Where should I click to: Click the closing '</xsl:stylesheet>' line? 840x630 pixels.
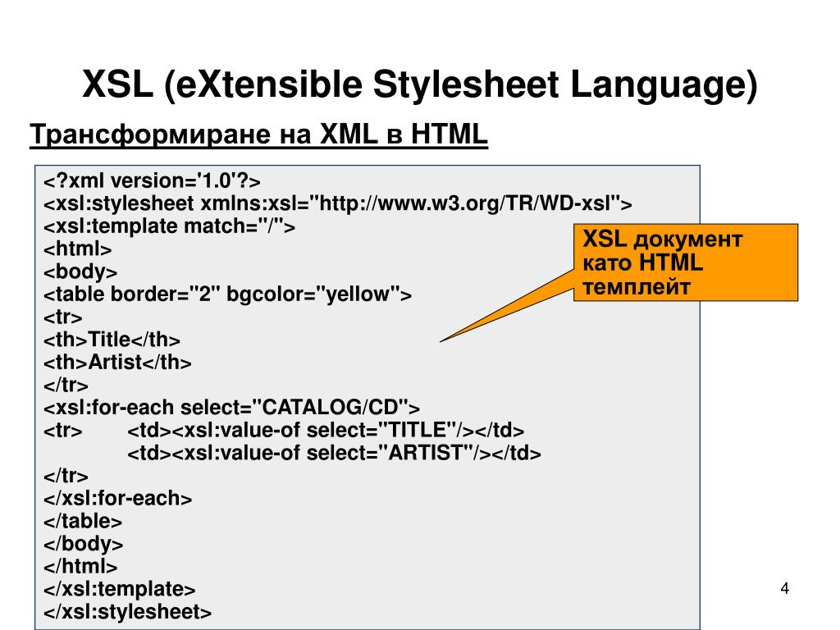click(x=127, y=612)
